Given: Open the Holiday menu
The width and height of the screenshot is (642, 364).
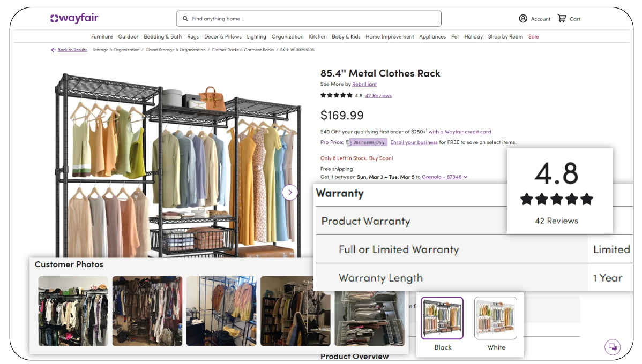Looking at the screenshot, I should pos(473,37).
